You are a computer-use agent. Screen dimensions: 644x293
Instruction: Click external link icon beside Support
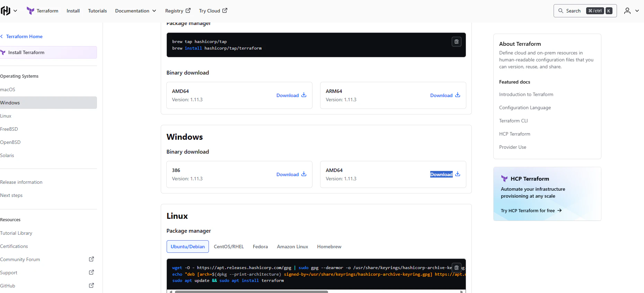(91, 272)
